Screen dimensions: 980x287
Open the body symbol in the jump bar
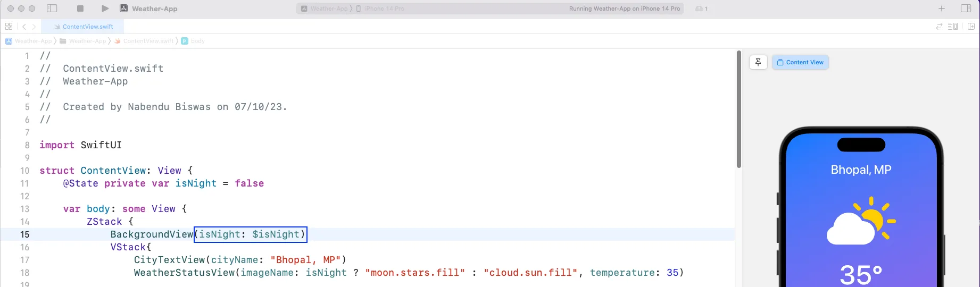[x=193, y=41]
